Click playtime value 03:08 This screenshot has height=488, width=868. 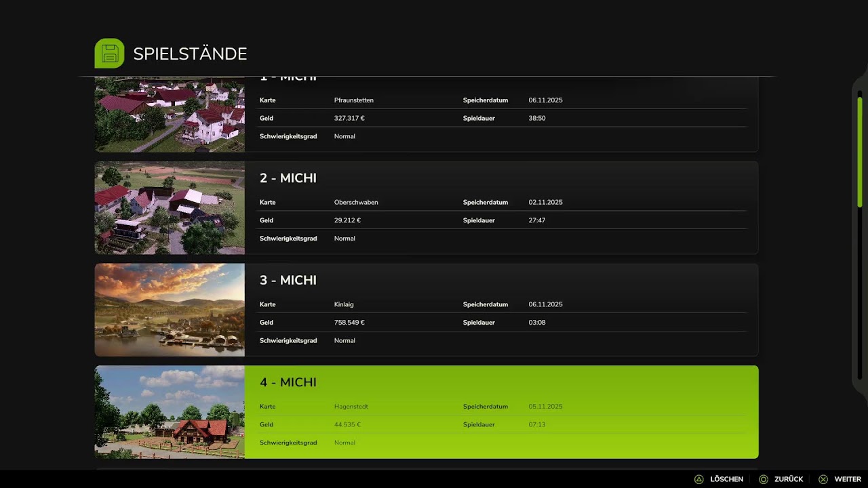point(537,323)
